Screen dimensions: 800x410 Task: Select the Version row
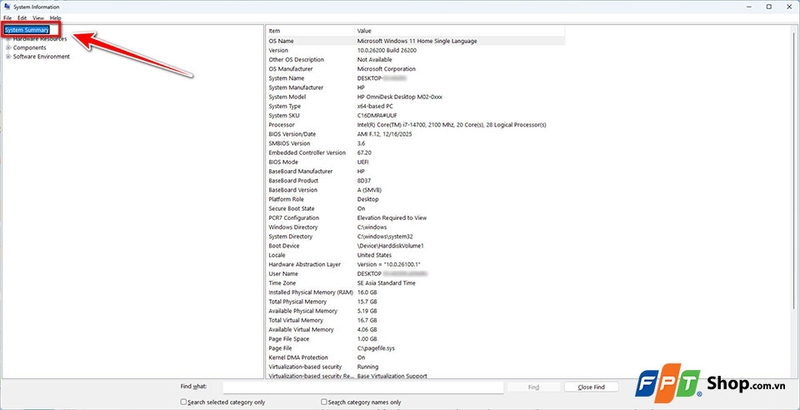click(x=415, y=50)
